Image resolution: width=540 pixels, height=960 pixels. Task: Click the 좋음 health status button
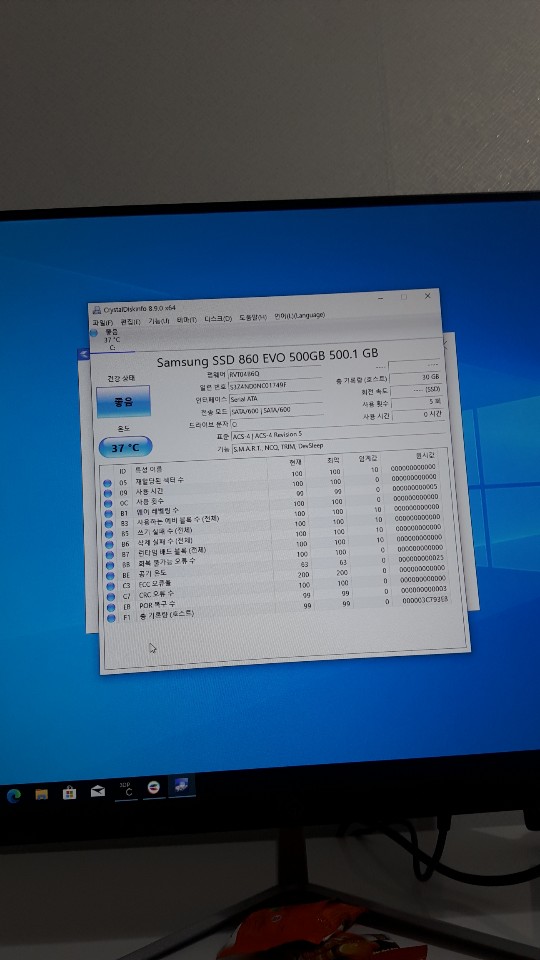point(123,402)
